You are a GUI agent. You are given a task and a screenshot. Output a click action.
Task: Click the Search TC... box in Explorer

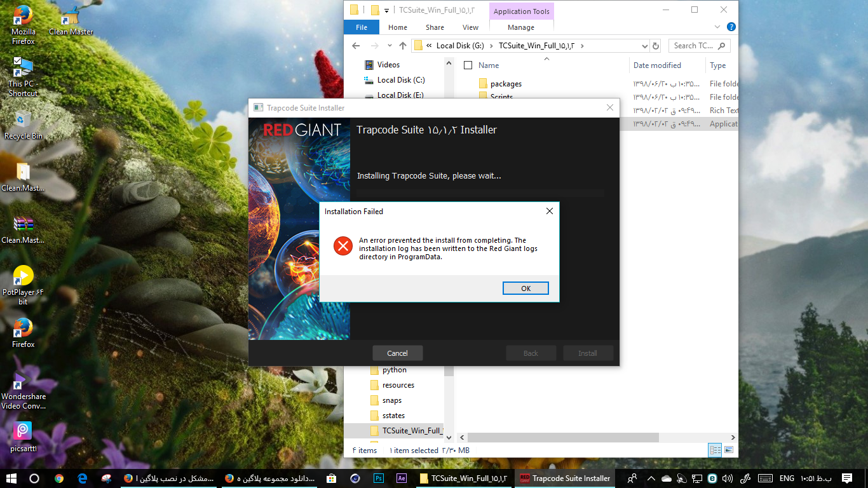699,46
